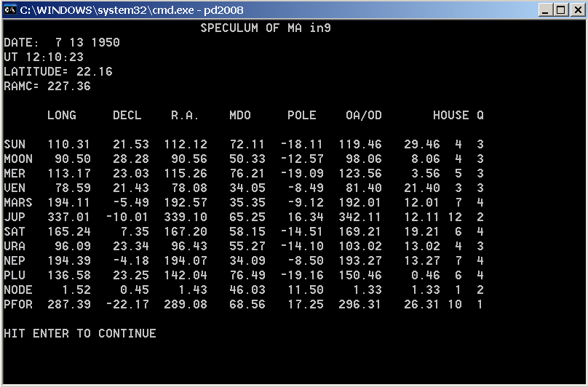The height and width of the screenshot is (387, 588).
Task: Click the RAMC= 227.36 line
Action: click(47, 87)
